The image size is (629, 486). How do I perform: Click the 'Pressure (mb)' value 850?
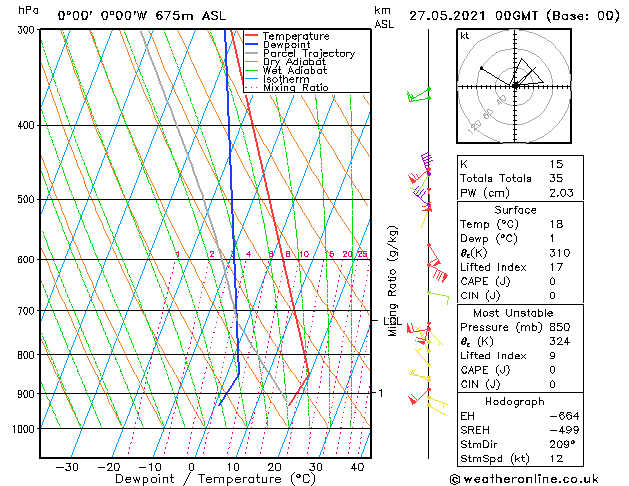point(560,327)
